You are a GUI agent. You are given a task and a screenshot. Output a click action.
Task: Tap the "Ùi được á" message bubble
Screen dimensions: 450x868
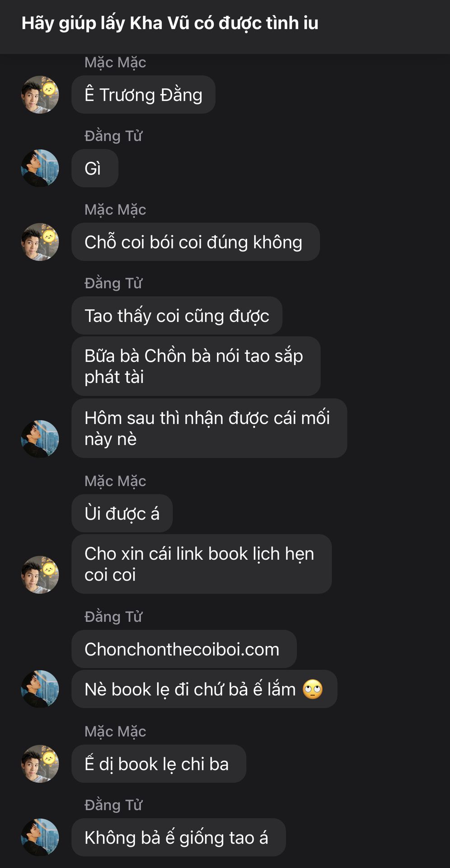122,514
